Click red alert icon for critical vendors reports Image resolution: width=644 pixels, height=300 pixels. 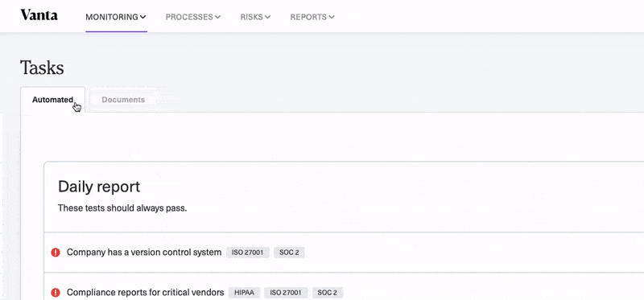(x=56, y=293)
